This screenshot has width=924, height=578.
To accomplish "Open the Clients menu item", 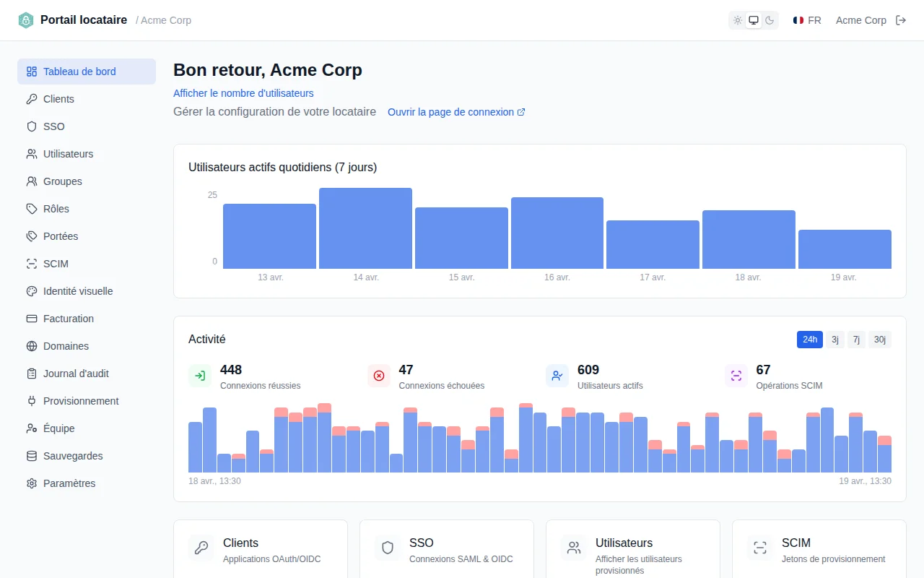I will tap(87, 99).
